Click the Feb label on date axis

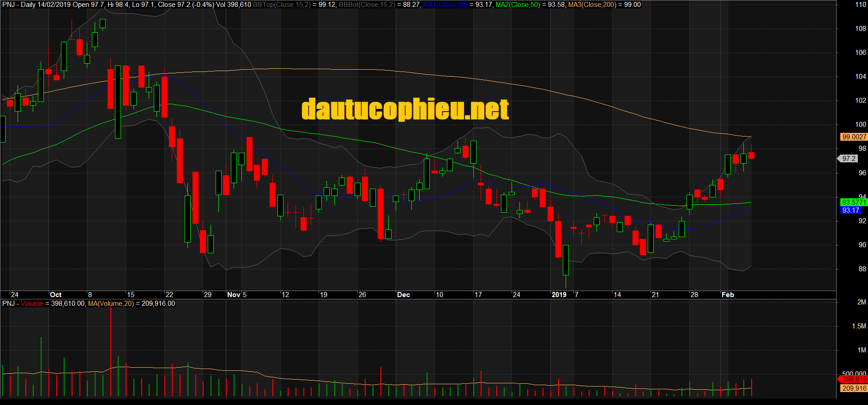click(x=728, y=295)
